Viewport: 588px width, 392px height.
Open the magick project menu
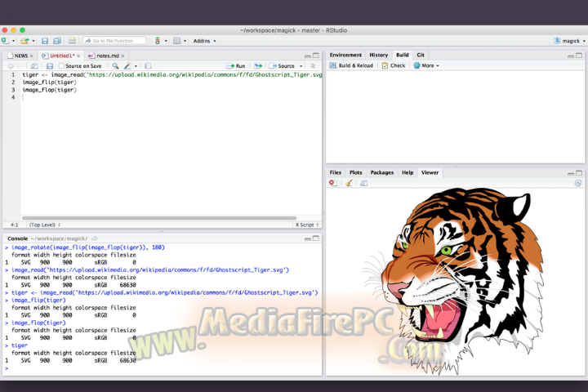[x=570, y=41]
